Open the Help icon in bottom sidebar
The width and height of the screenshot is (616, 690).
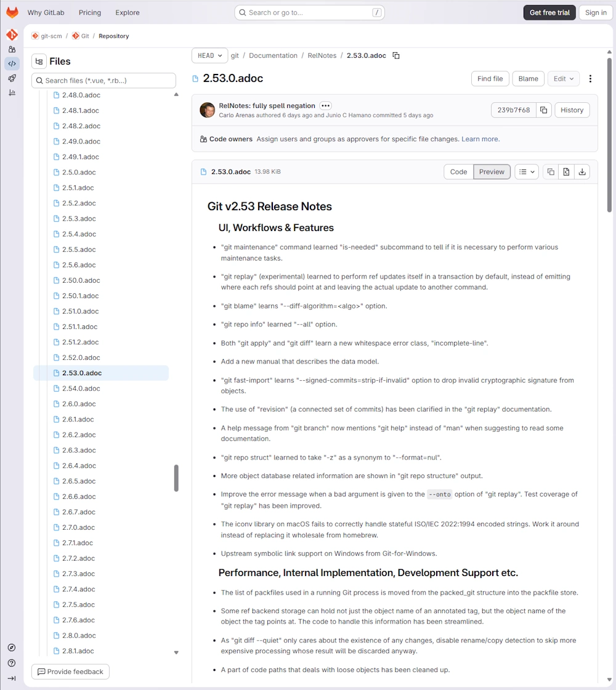(12, 663)
